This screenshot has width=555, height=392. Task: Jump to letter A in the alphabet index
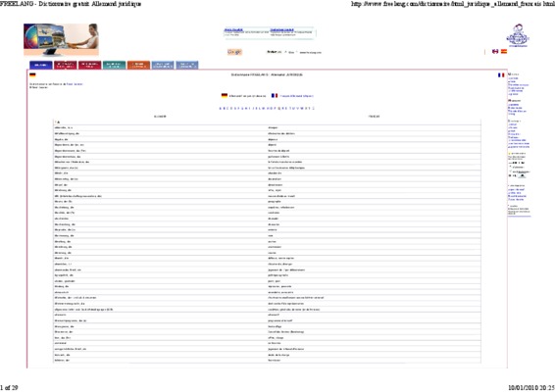(221, 108)
